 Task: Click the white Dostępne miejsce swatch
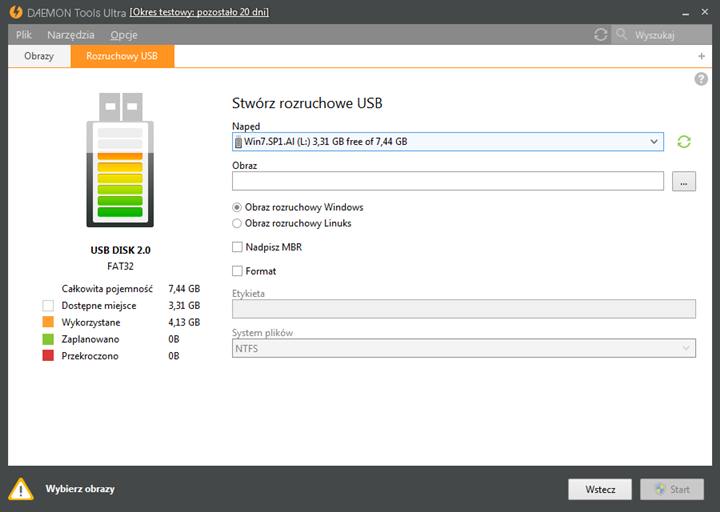click(48, 306)
